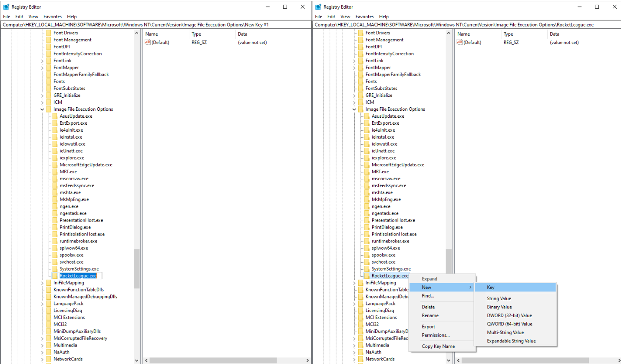
Task: Select the svchost.exe folder icon in left tree
Action: [x=55, y=262]
